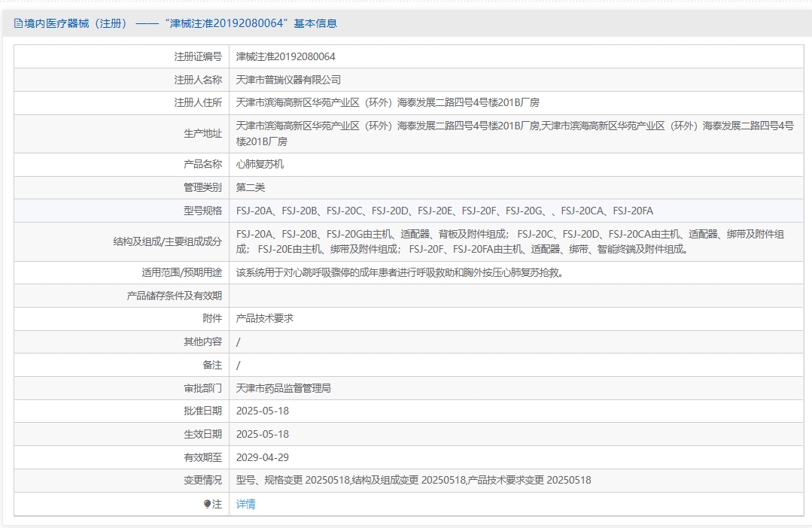Click the 附件 label

[x=212, y=318]
